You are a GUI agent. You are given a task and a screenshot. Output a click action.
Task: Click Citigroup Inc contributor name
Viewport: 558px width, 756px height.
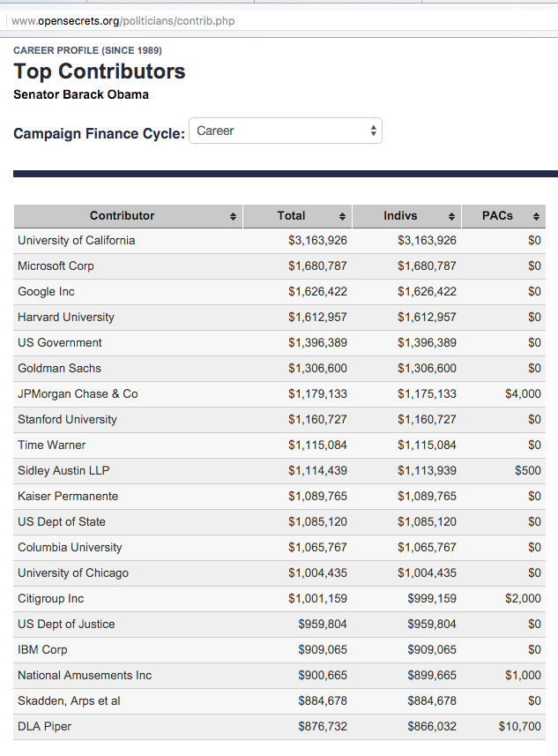click(x=50, y=598)
